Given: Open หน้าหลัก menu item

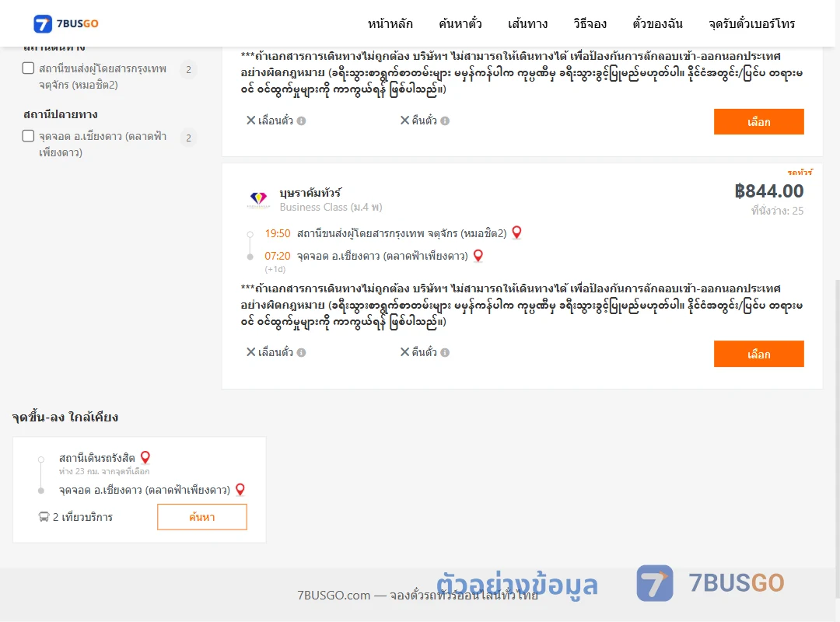Looking at the screenshot, I should pos(390,23).
